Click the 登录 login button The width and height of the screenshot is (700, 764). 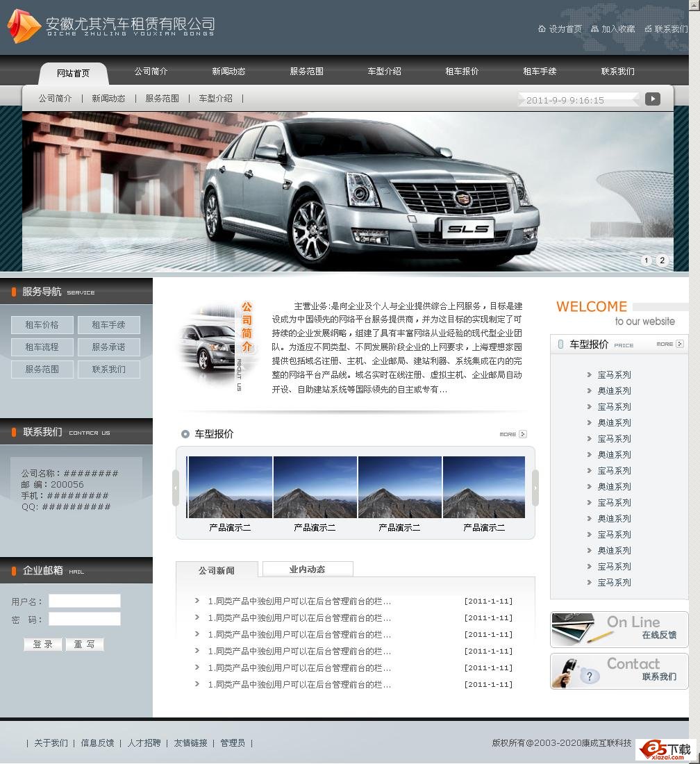42,644
